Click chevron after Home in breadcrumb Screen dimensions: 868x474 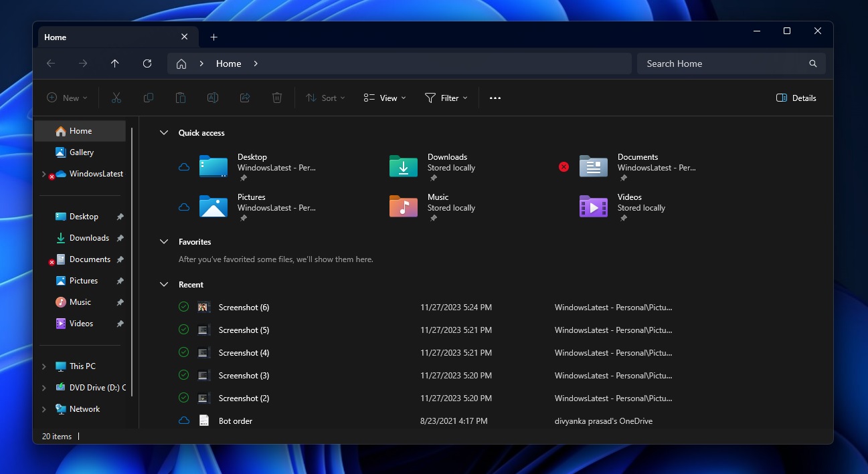tap(256, 64)
